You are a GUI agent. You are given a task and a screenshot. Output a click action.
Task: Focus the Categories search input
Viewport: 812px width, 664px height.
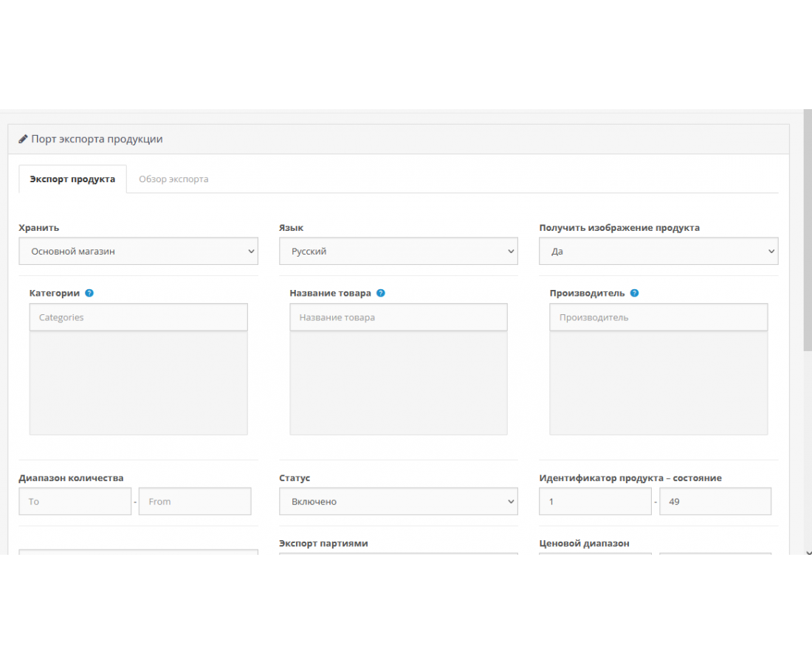point(138,318)
